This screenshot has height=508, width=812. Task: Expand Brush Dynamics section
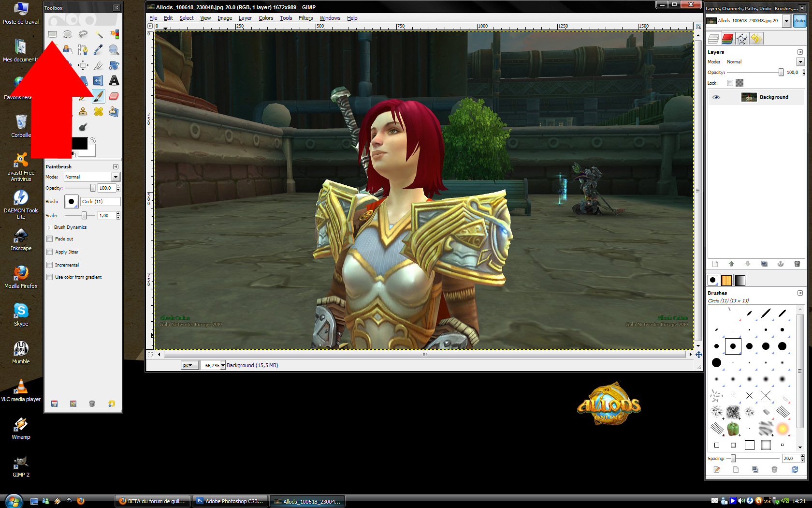49,227
